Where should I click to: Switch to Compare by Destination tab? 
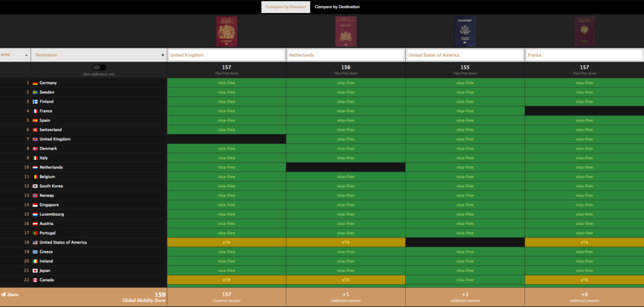(x=337, y=7)
